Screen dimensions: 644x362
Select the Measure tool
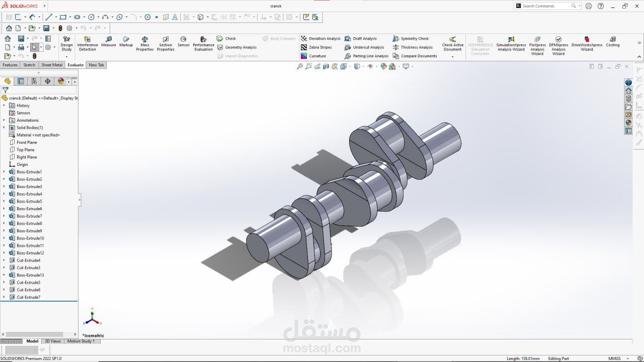pyautogui.click(x=109, y=42)
